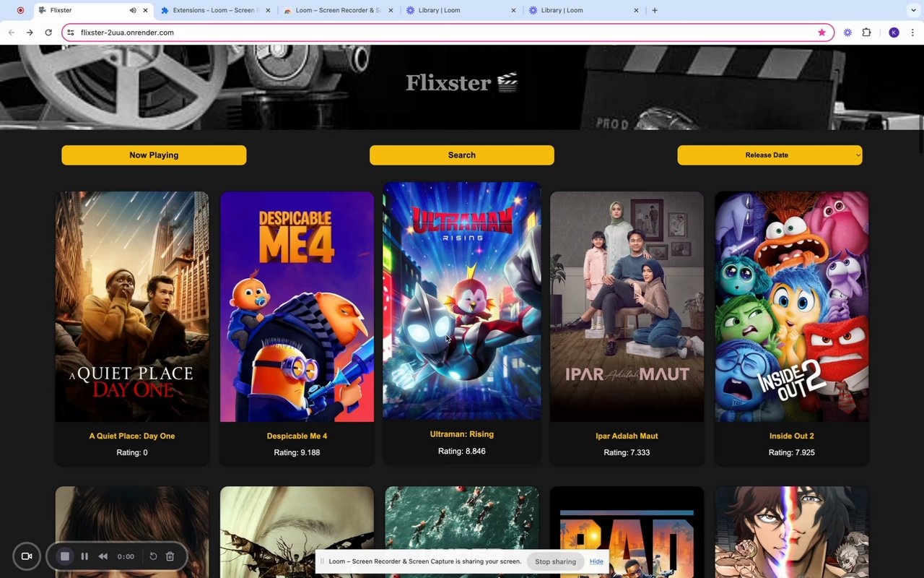
Task: Click Stop sharing button
Action: coord(555,561)
